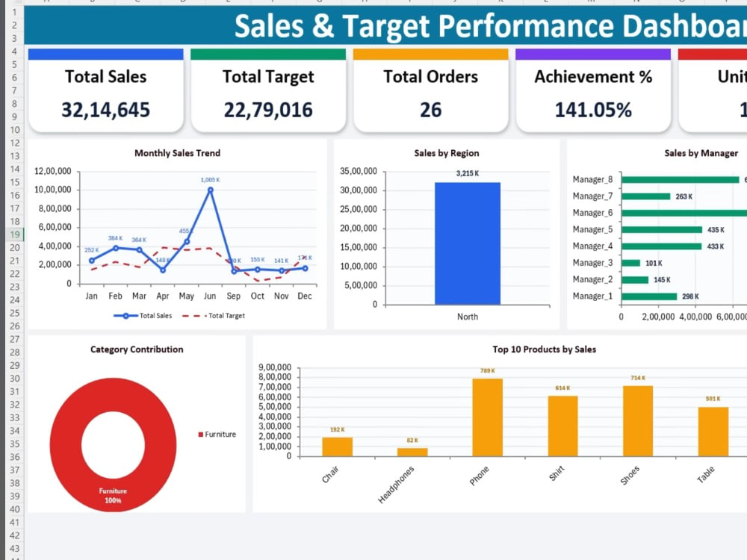
Task: Select the 1,005 K June data label
Action: tap(210, 180)
